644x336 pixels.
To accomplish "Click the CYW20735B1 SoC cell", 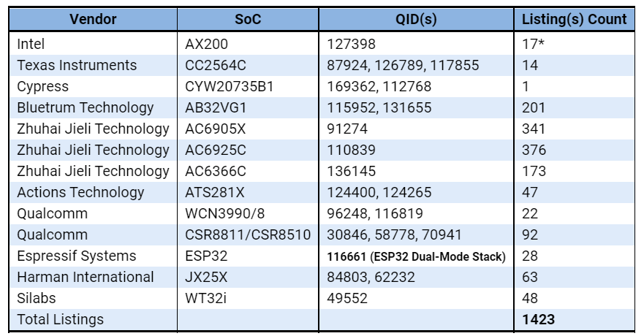I will [x=230, y=86].
